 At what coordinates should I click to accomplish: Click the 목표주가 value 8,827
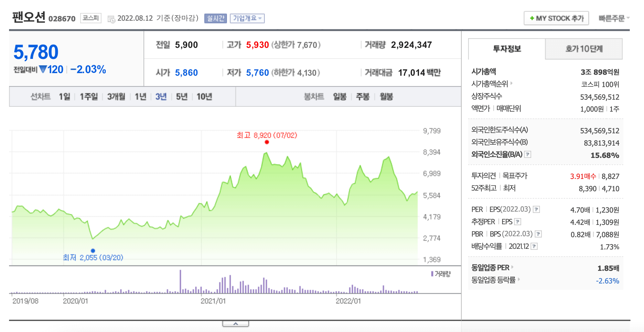click(610, 176)
